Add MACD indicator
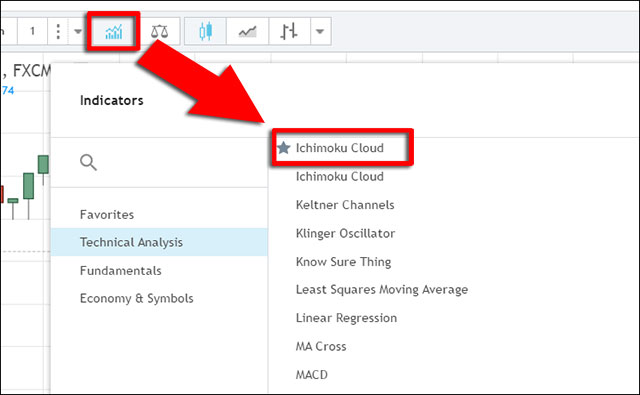 pos(311,375)
